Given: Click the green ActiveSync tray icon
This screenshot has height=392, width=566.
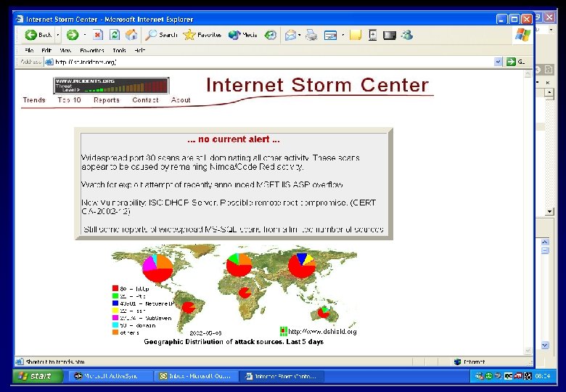Looking at the screenshot, I should pyautogui.click(x=489, y=376).
